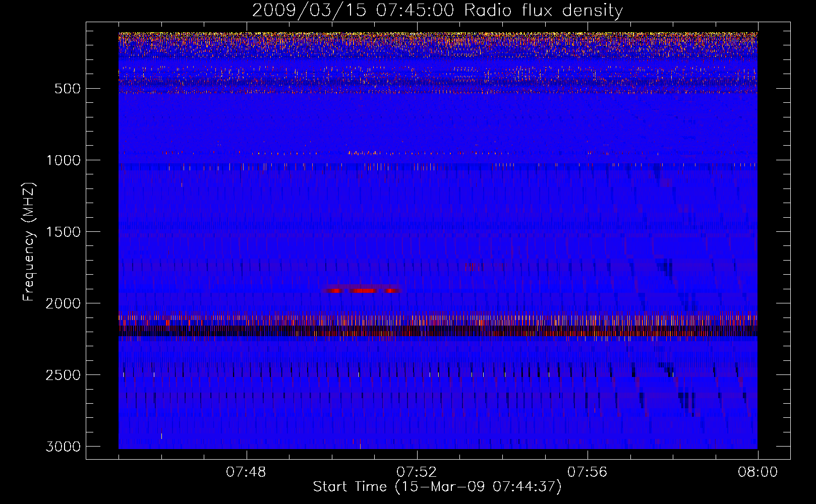Click the 07:56 time tick label

pyautogui.click(x=588, y=472)
